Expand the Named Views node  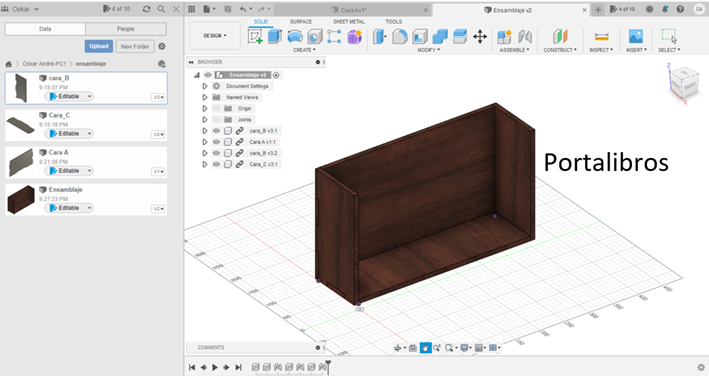coord(204,97)
